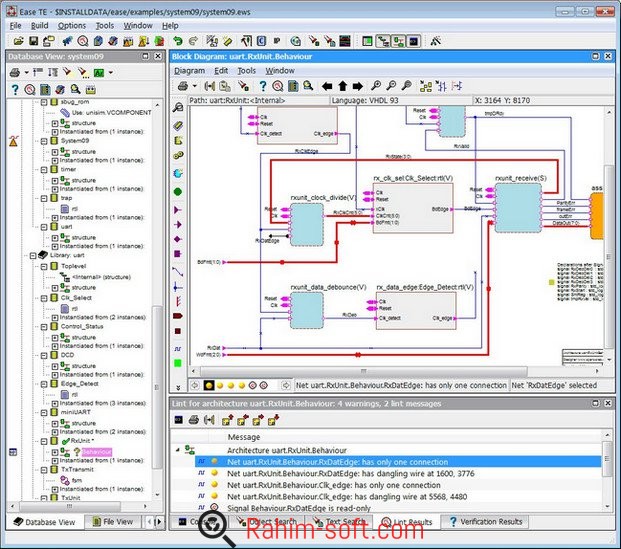This screenshot has width=621, height=549.
Task: Collapse the Control_Status tree node
Action: coord(44,327)
